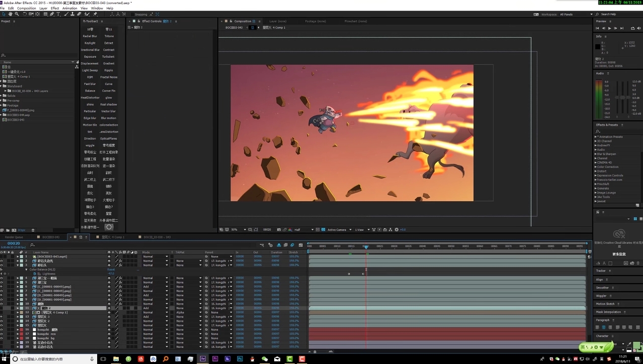The width and height of the screenshot is (643, 364).
Task: Toggle visibility of layer 13 里层火 3
Action: point(3,316)
